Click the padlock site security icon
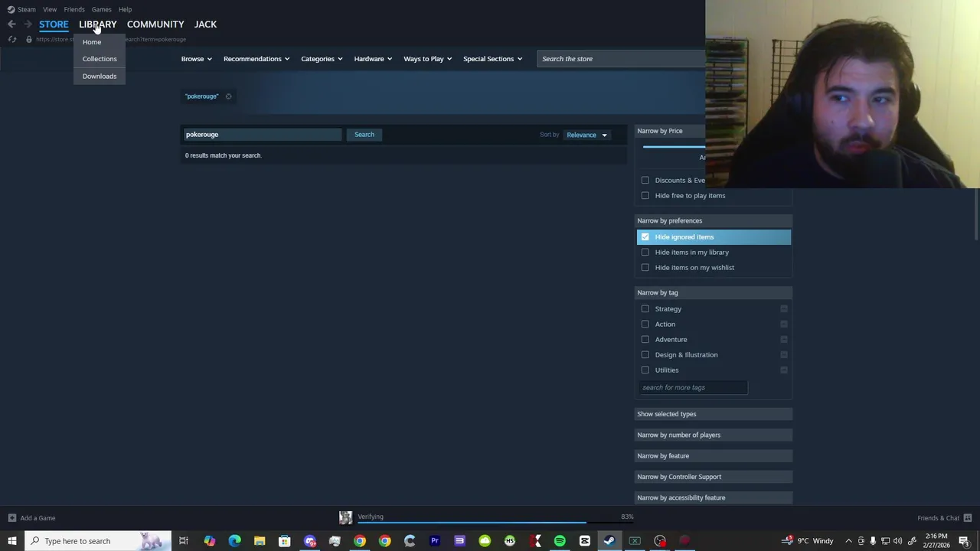Viewport: 980px width, 551px height. pyautogui.click(x=29, y=39)
